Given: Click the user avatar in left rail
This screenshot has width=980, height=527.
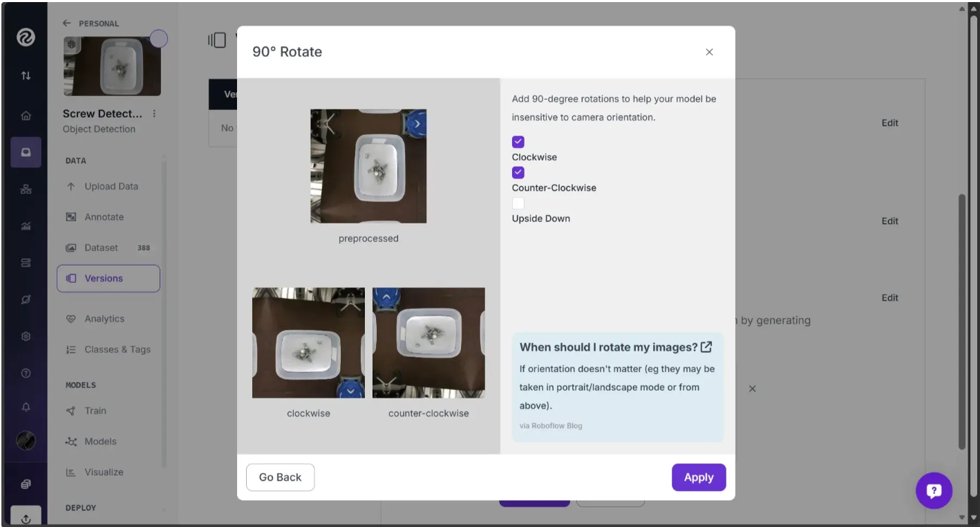Looking at the screenshot, I should [26, 441].
